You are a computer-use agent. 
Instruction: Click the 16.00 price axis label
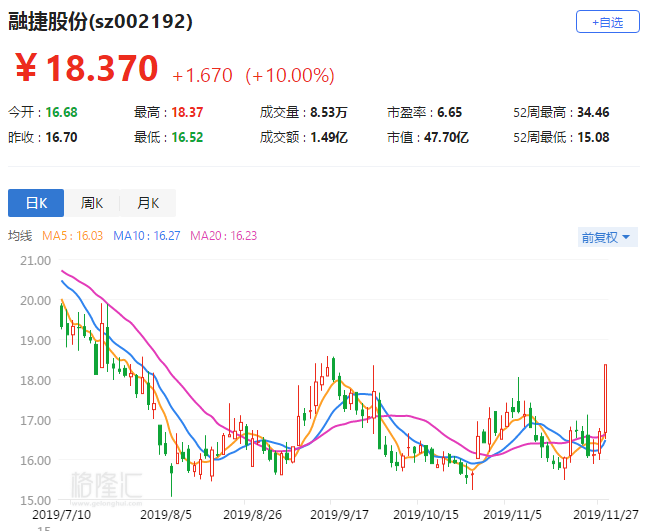[35, 460]
